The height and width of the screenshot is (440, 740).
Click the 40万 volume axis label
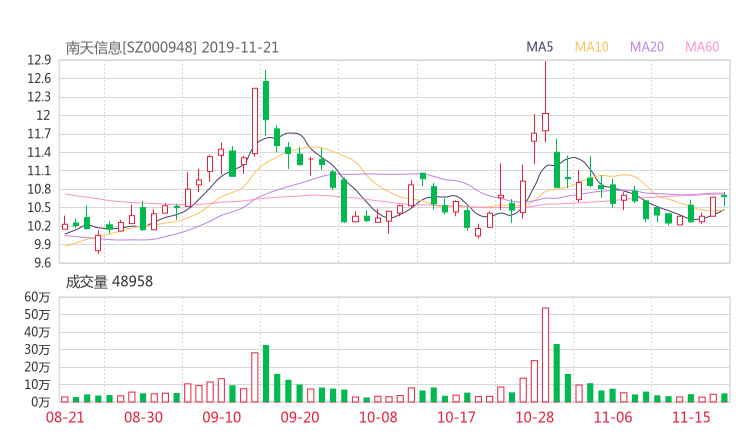pyautogui.click(x=37, y=332)
